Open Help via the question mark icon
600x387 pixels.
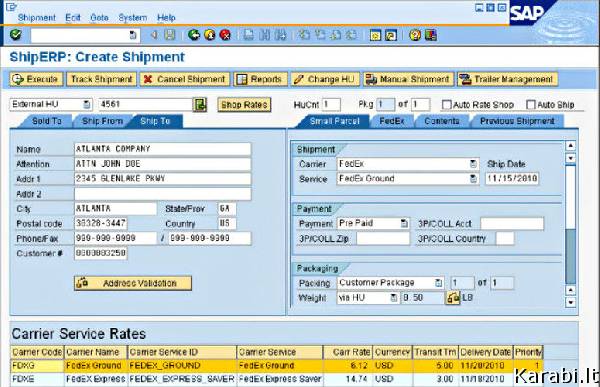415,35
